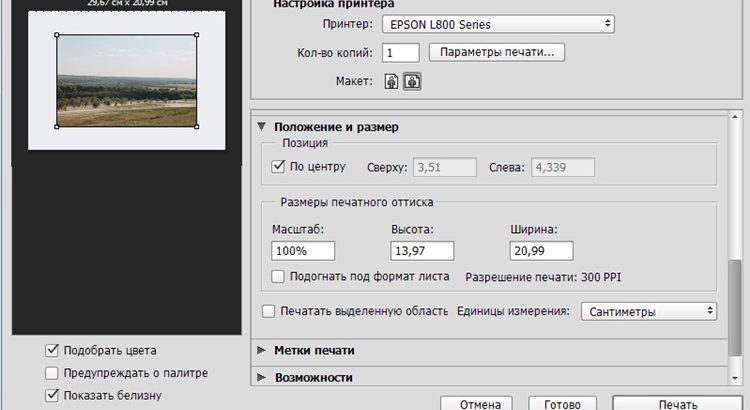
Task: Select landscape orientation layout icon
Action: coord(411,82)
